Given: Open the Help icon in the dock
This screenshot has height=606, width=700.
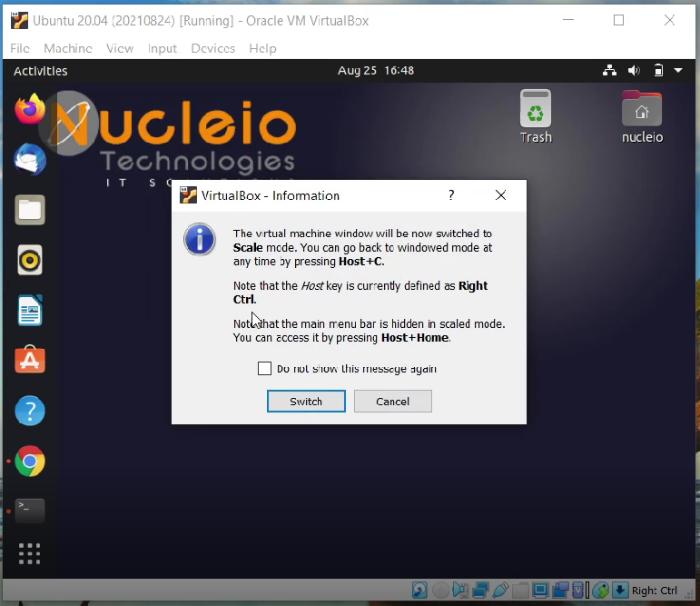Looking at the screenshot, I should [29, 411].
